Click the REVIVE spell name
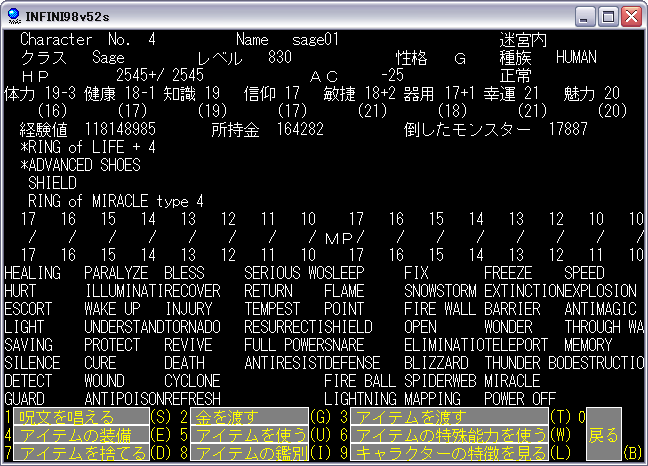Viewport: 648px width, 466px height. pos(188,345)
